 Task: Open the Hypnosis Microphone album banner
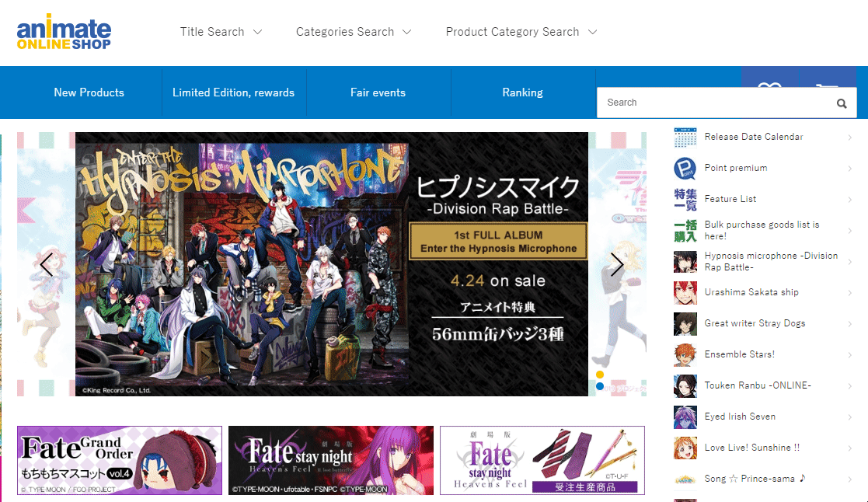[332, 264]
